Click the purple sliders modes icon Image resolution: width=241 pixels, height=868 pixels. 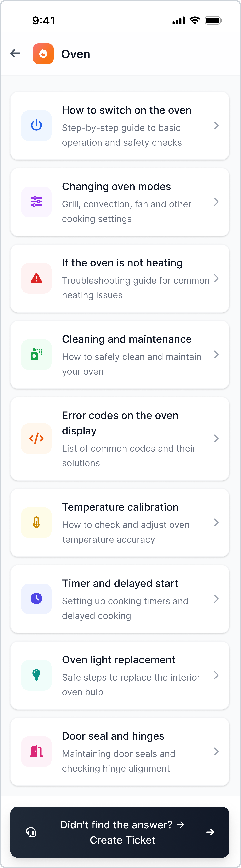pos(36,202)
